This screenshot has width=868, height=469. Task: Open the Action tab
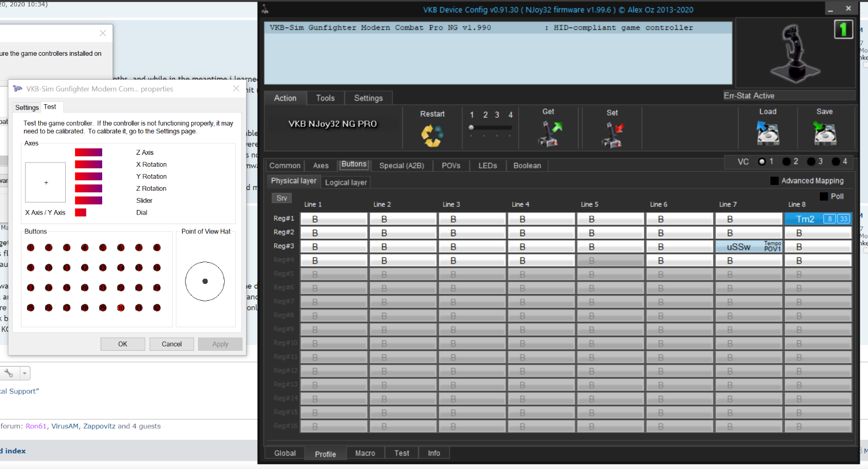(x=285, y=98)
